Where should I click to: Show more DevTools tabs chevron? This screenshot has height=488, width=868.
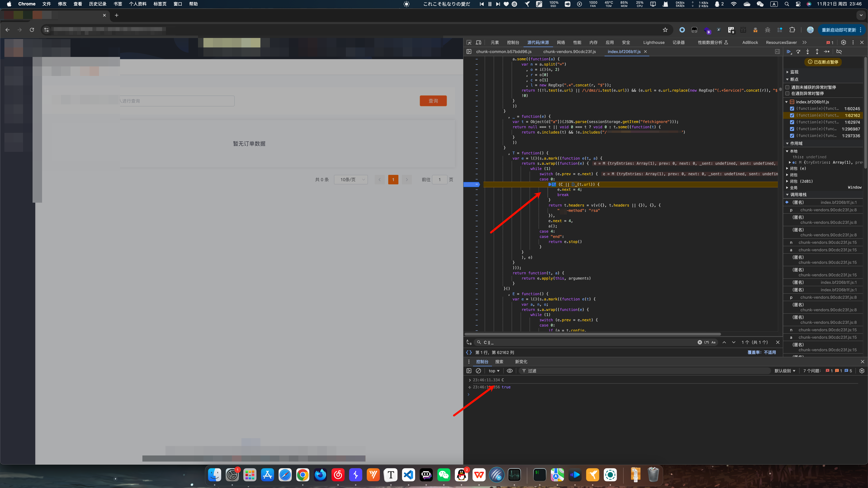[805, 42]
